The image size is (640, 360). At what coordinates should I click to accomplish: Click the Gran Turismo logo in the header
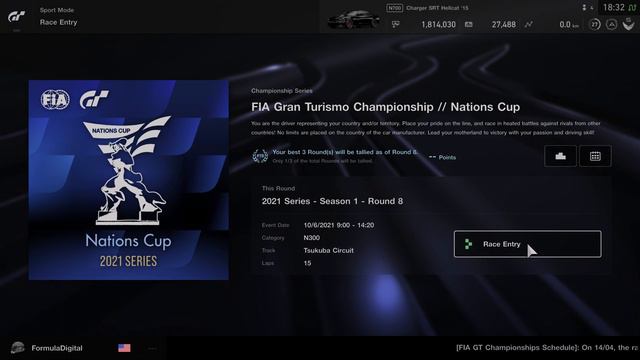[x=17, y=17]
